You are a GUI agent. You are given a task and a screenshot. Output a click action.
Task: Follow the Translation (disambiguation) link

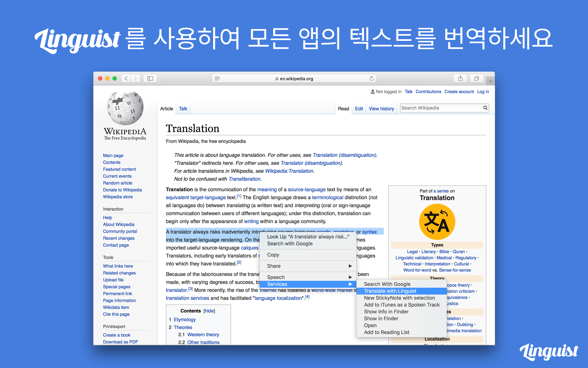pyautogui.click(x=345, y=155)
